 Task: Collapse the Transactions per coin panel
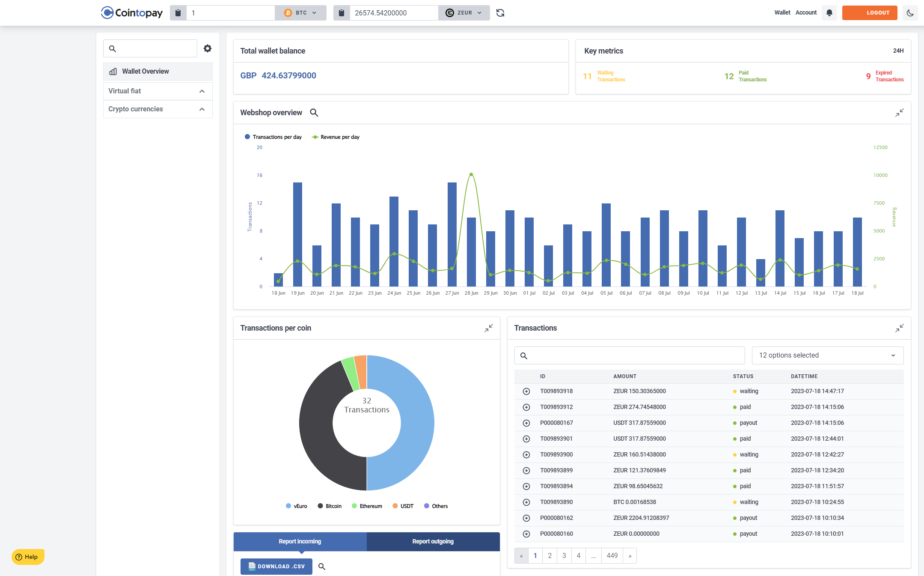[488, 328]
